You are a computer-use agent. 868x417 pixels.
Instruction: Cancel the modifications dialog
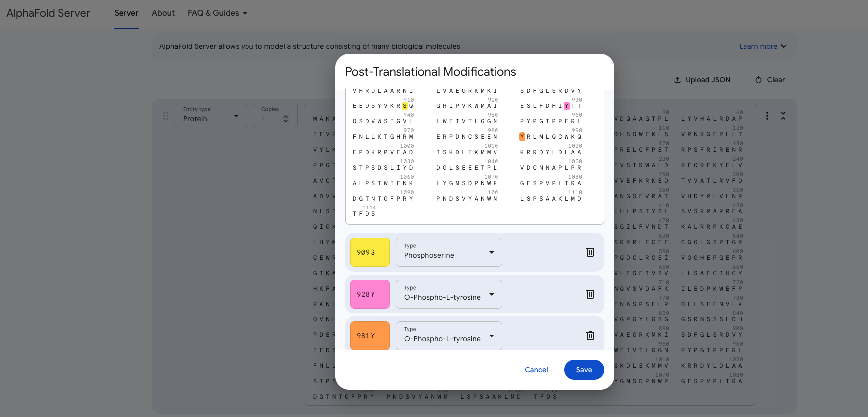(x=536, y=370)
